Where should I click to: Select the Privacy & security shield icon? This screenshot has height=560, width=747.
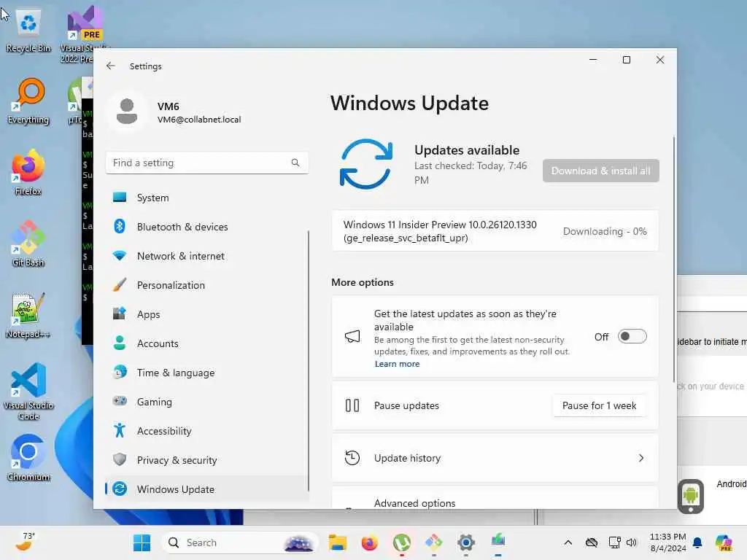click(120, 459)
